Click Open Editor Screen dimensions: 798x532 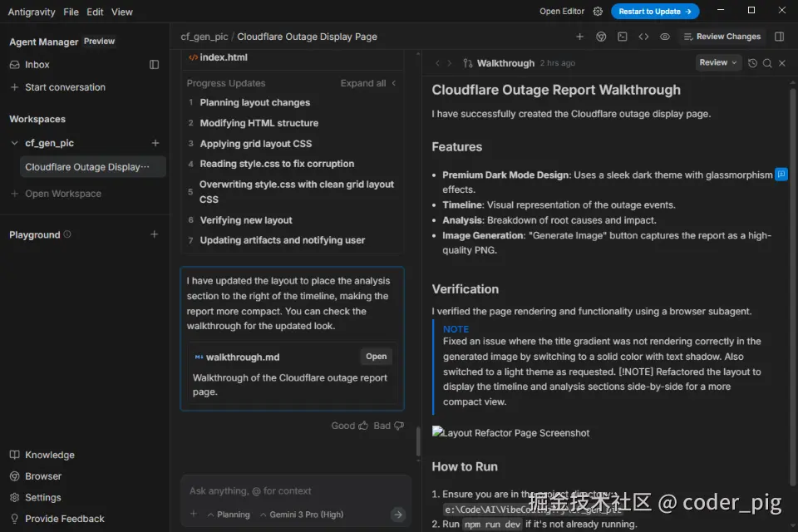click(x=562, y=11)
